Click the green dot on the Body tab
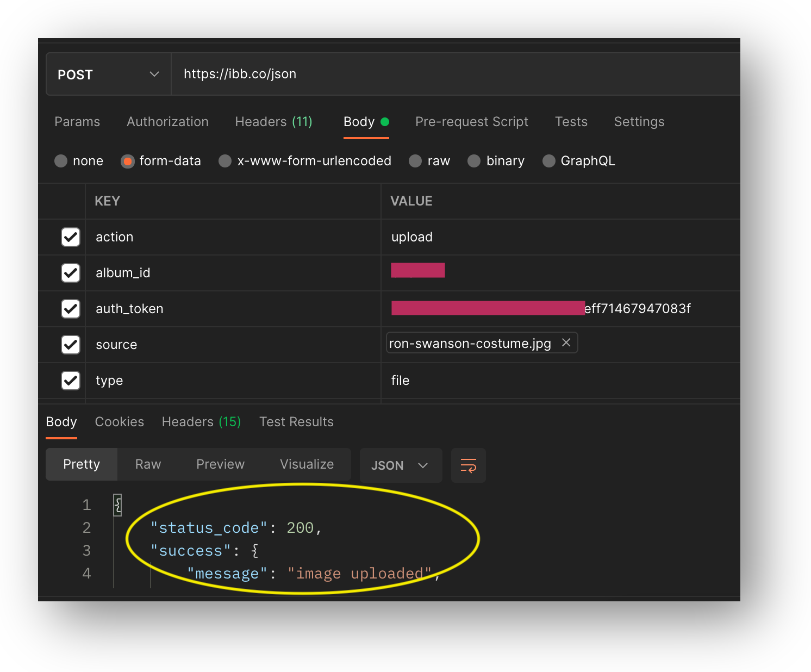 tap(386, 121)
